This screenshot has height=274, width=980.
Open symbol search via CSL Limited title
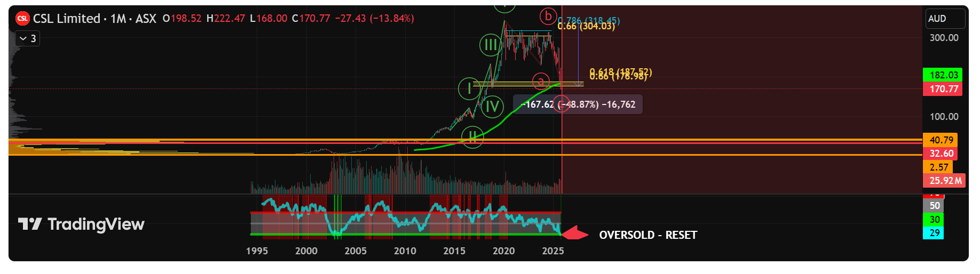pos(67,19)
